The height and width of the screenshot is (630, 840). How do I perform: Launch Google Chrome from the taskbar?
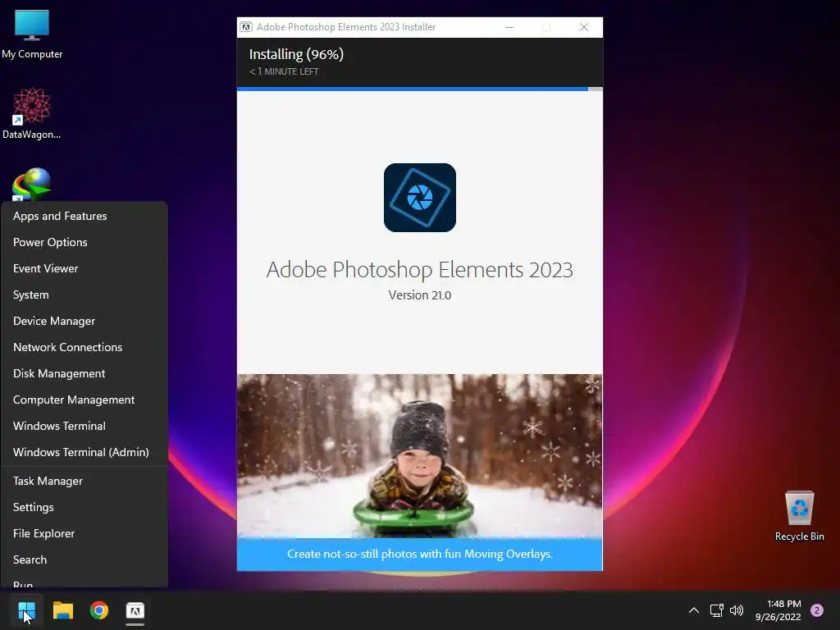pos(99,610)
